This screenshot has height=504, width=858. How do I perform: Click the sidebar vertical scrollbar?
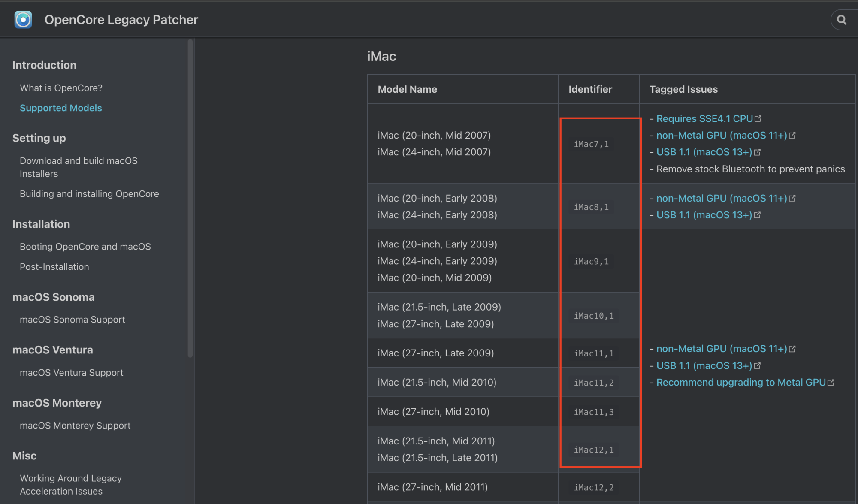[190, 197]
